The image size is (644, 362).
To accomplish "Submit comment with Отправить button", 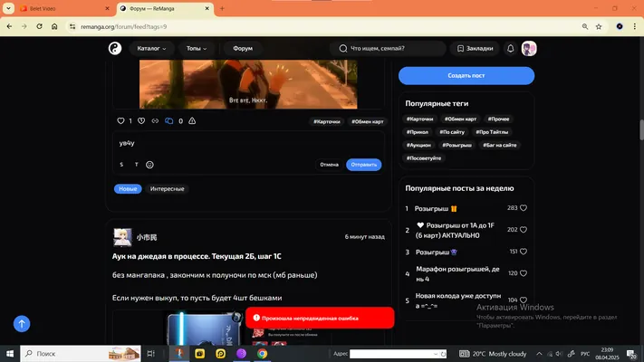I will tap(363, 165).
